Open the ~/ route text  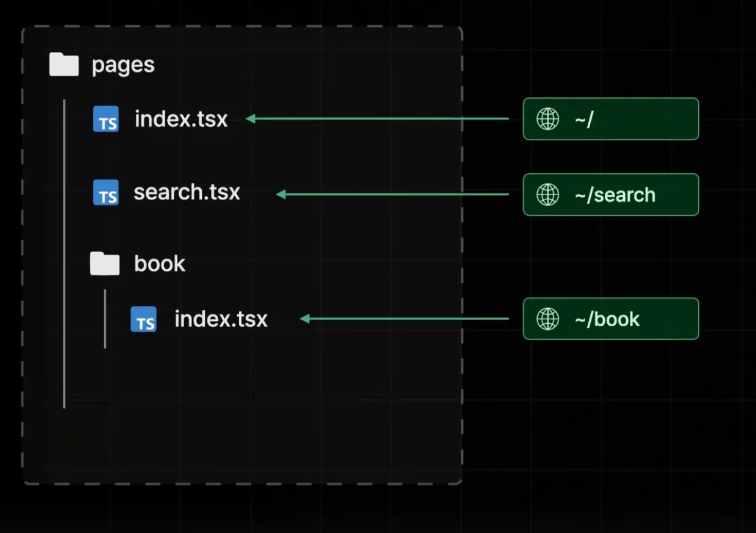click(583, 120)
